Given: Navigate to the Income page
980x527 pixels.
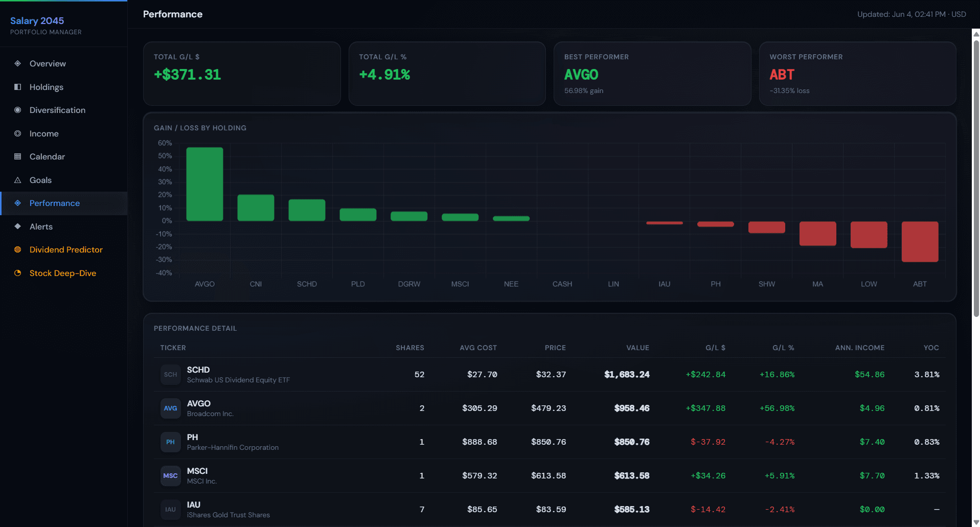Looking at the screenshot, I should [64, 133].
